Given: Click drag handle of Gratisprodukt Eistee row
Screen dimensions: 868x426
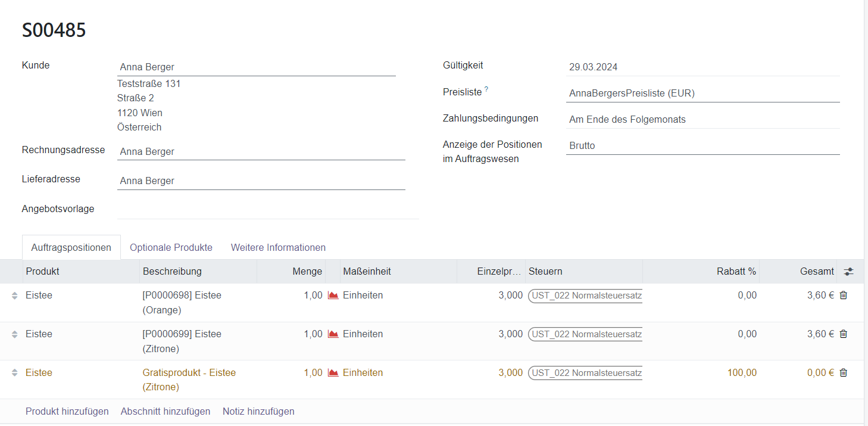Looking at the screenshot, I should 15,373.
